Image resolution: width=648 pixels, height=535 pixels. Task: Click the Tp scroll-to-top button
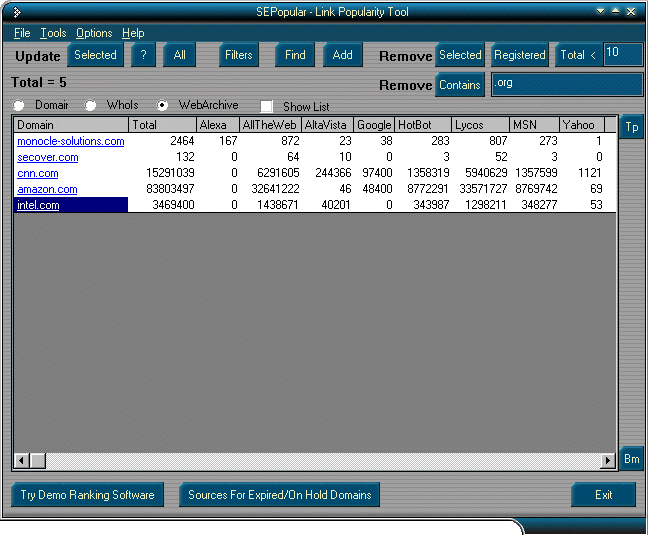[x=631, y=127]
